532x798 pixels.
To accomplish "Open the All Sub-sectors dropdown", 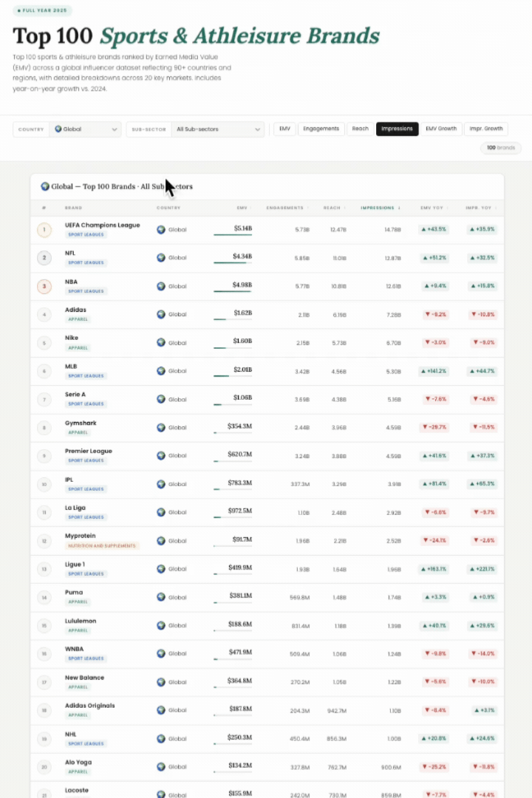I will coord(216,129).
